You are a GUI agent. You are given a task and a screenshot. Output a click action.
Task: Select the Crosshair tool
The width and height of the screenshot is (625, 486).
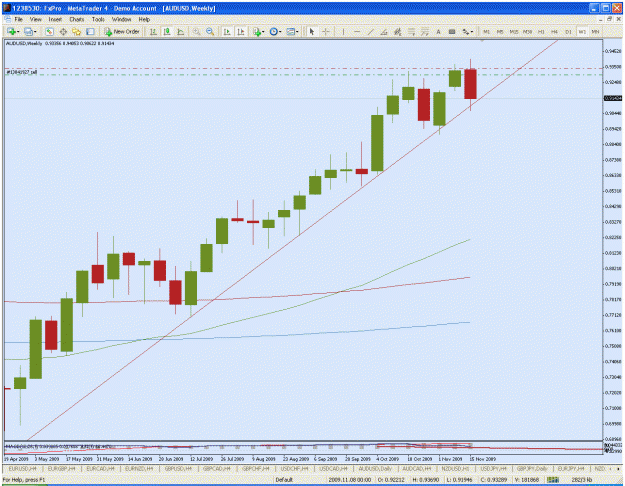coord(326,31)
